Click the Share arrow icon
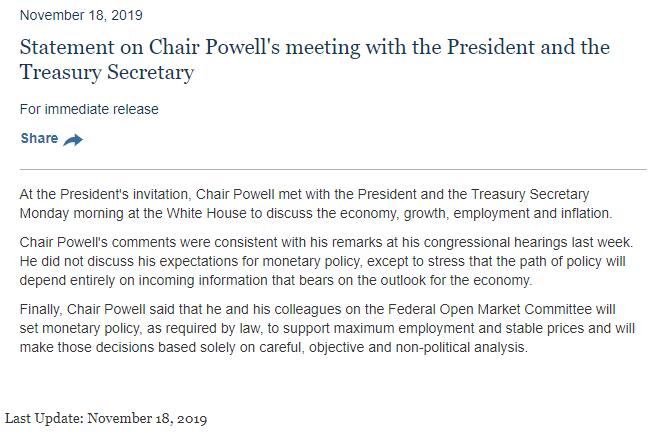Screen dimensions: 648x438 click(x=73, y=140)
